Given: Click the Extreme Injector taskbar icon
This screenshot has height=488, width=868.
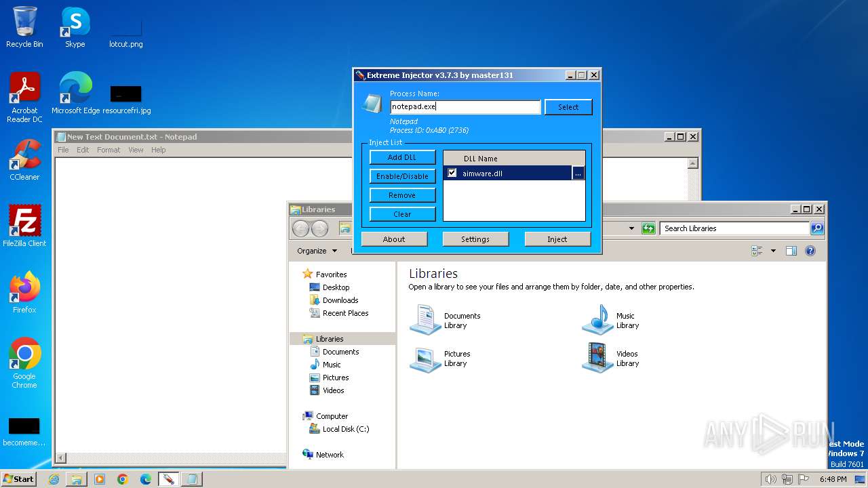Looking at the screenshot, I should (168, 479).
